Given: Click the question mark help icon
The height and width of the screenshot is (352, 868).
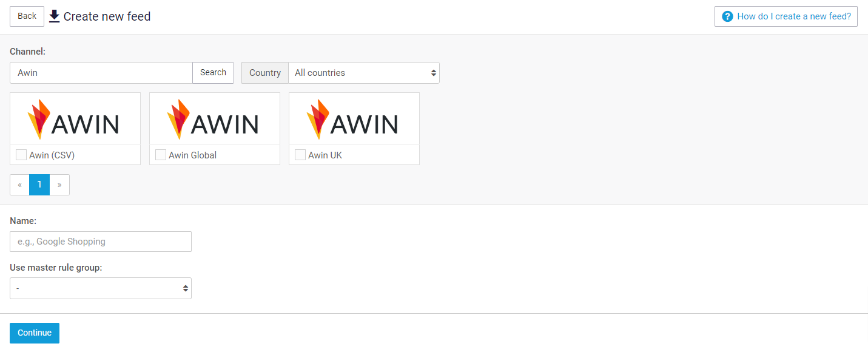Looking at the screenshot, I should 728,16.
